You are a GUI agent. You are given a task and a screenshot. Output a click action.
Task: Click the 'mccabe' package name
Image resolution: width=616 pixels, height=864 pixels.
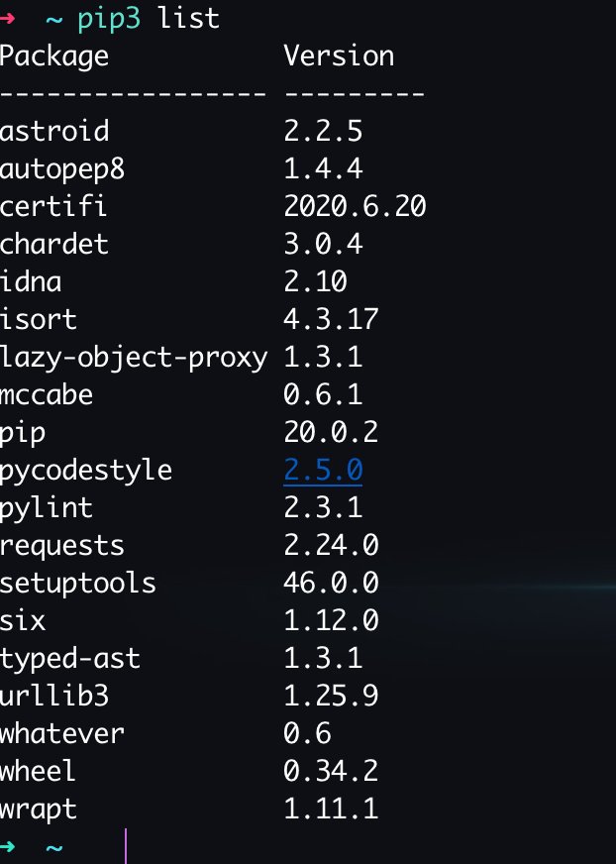pos(47,394)
